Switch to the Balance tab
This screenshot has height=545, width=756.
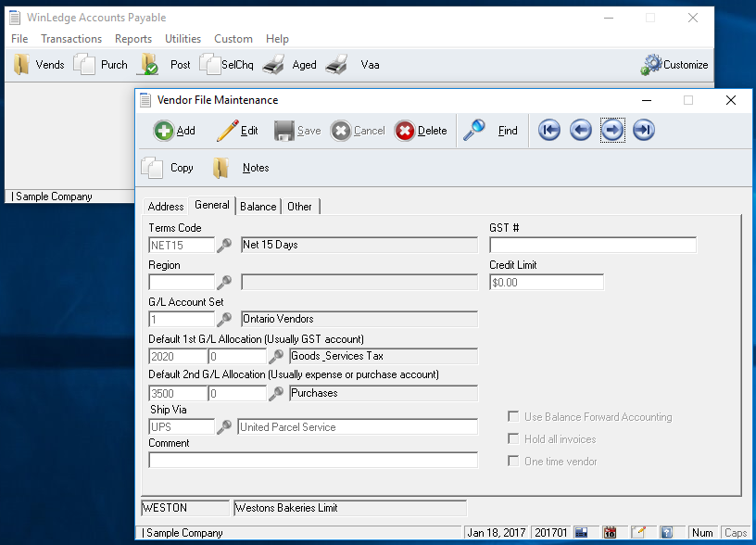click(258, 207)
